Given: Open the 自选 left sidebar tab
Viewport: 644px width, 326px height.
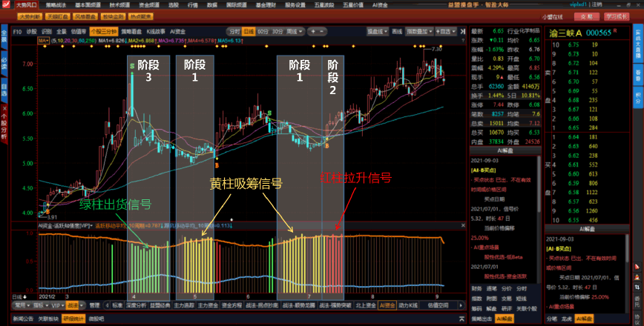Looking at the screenshot, I should click(4, 89).
